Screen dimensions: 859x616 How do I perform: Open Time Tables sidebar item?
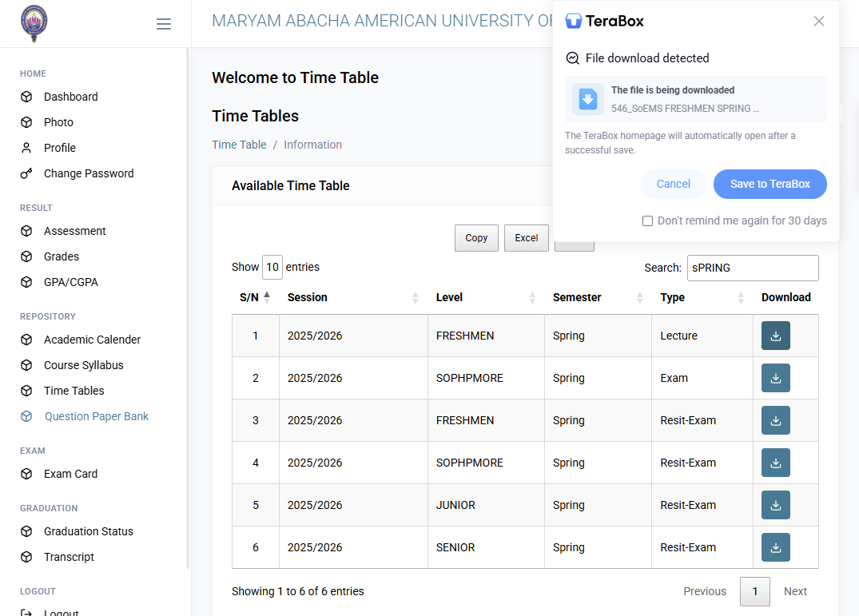(x=74, y=391)
